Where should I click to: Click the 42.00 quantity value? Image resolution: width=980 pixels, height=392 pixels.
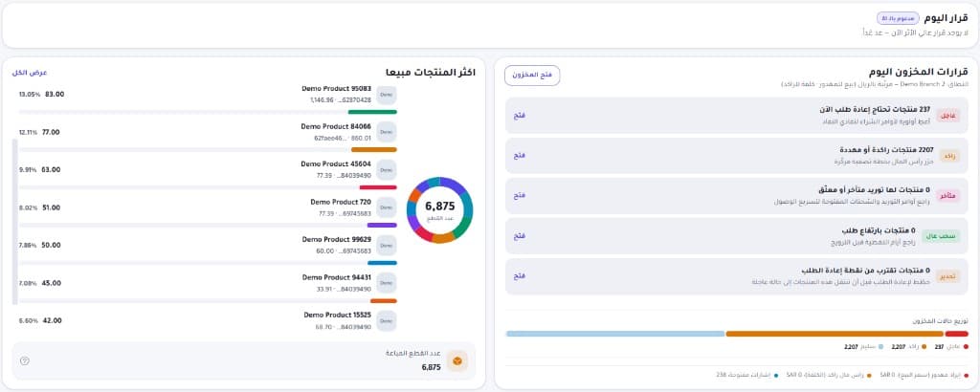coord(52,320)
